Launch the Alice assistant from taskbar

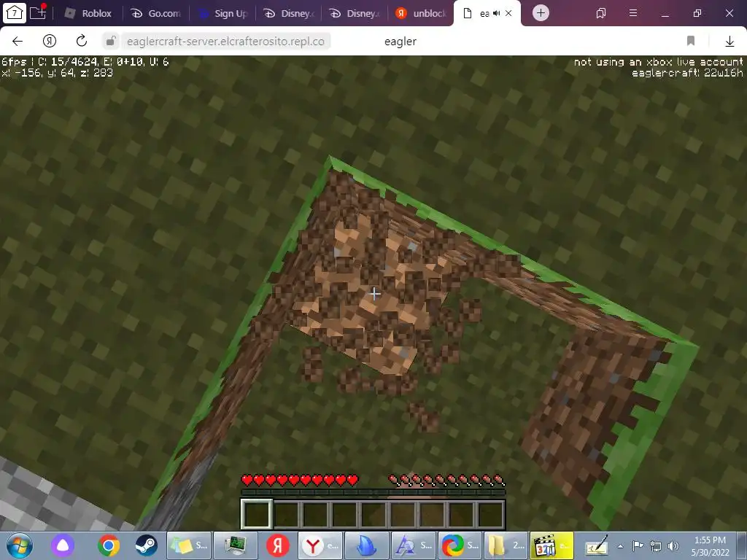click(63, 545)
